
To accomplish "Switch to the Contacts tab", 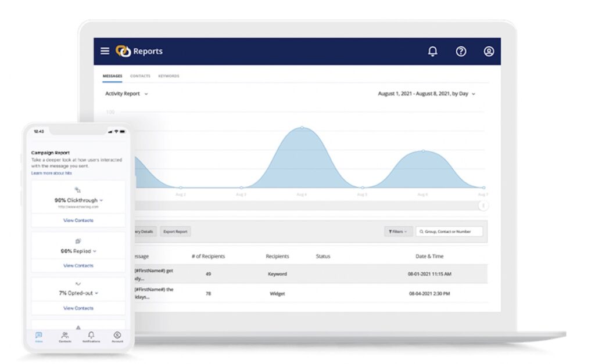I will coord(140,76).
